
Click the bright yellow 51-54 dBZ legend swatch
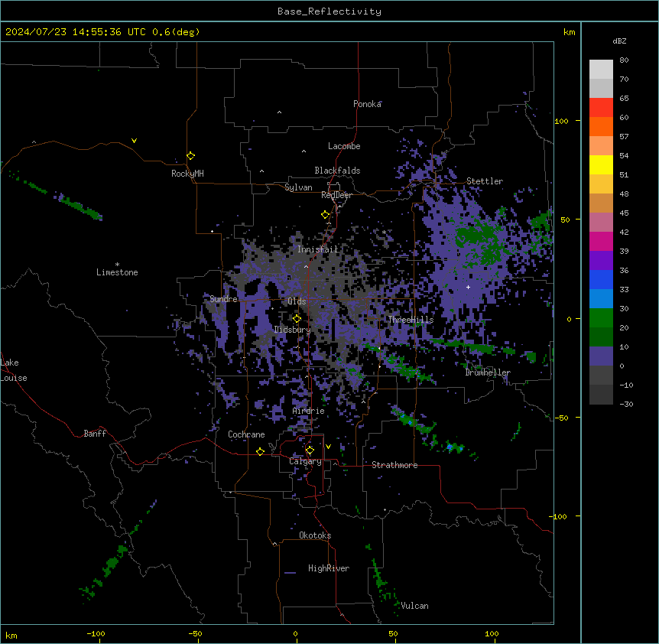coord(601,164)
